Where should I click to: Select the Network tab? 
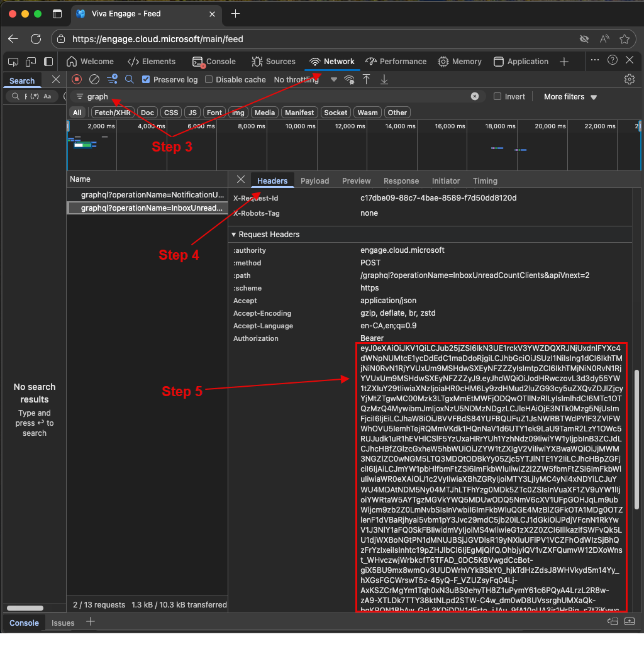[332, 62]
